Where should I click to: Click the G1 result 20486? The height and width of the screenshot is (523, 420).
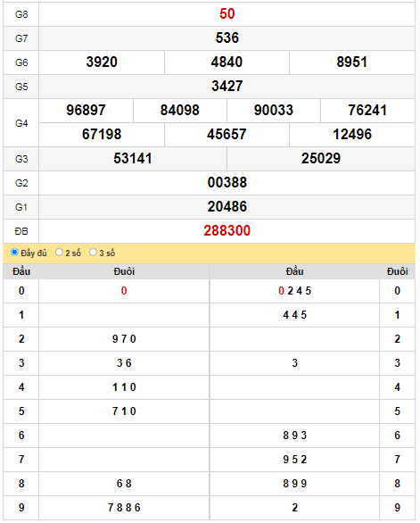(227, 207)
